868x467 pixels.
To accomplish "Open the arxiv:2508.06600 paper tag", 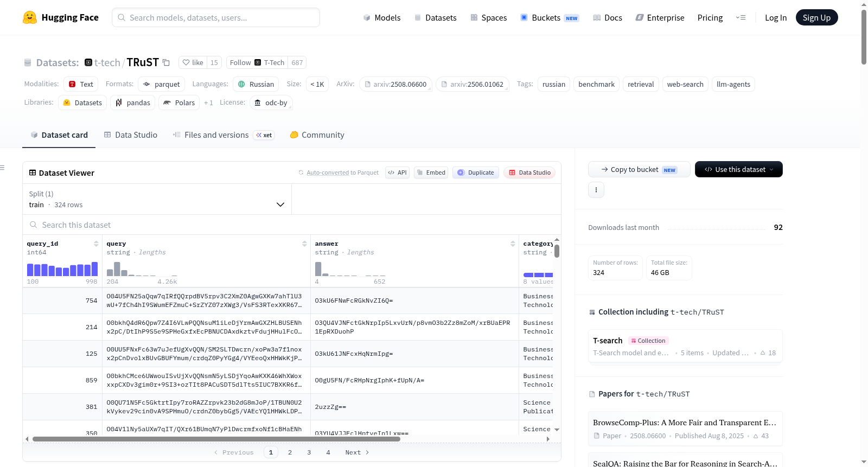I will (x=395, y=84).
